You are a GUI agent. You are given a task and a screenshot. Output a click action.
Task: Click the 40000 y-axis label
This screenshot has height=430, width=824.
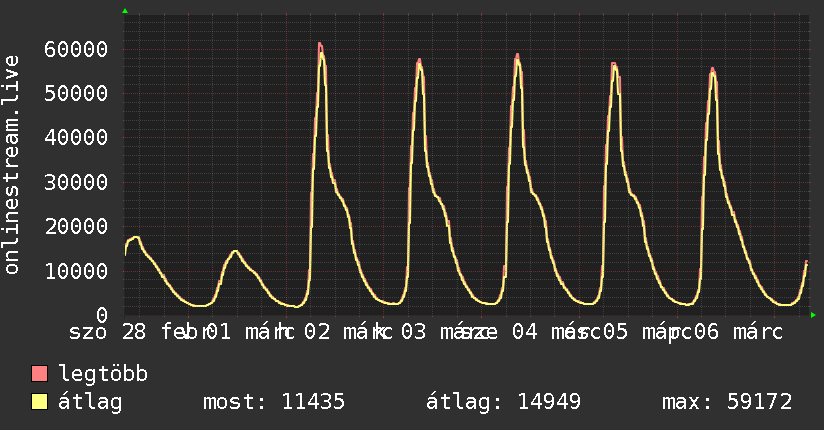coord(76,138)
